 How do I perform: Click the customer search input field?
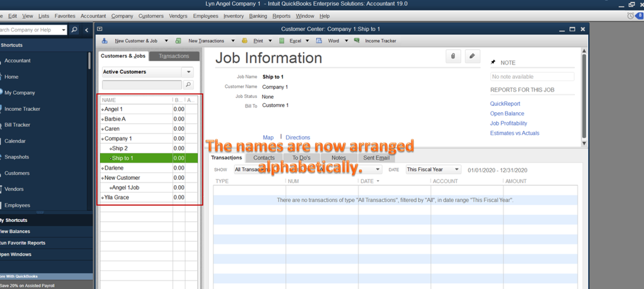142,85
